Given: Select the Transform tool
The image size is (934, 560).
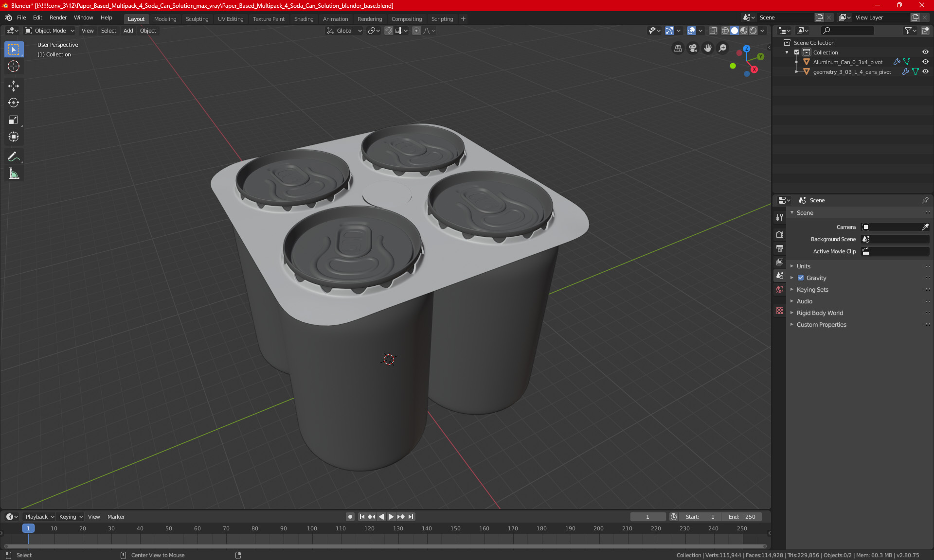Looking at the screenshot, I should 14,137.
